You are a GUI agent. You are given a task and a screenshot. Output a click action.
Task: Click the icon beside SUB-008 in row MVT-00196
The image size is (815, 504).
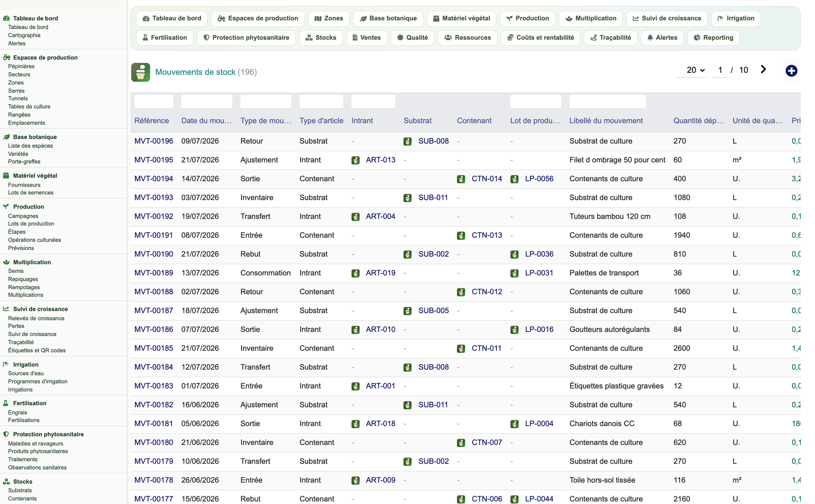407,141
